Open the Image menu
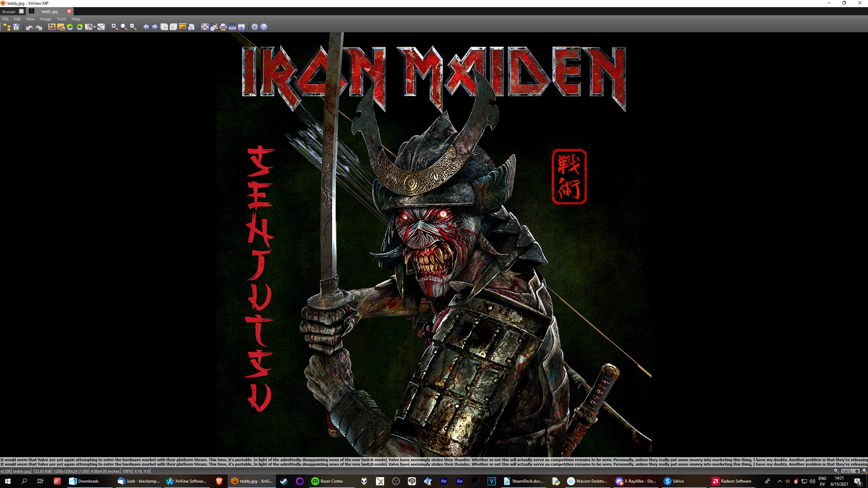868x488 pixels. click(x=45, y=19)
